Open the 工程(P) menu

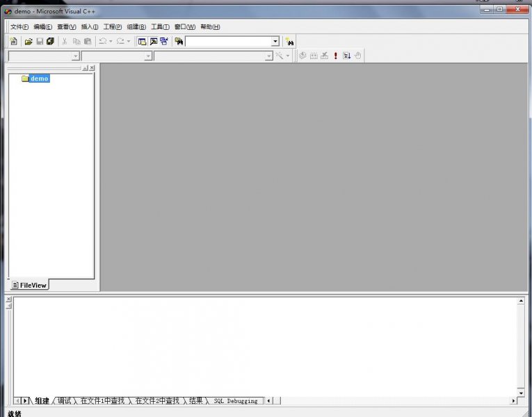pos(113,27)
